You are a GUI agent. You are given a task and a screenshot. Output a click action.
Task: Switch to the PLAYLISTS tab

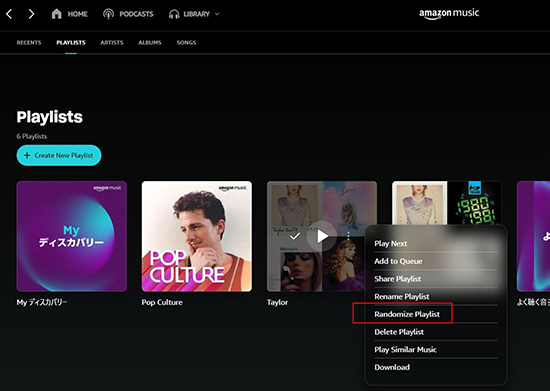tap(71, 42)
